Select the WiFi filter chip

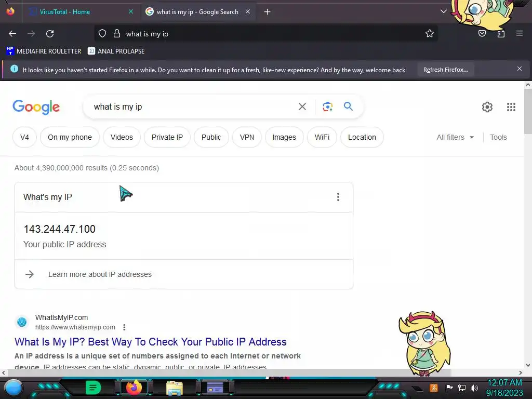(322, 137)
